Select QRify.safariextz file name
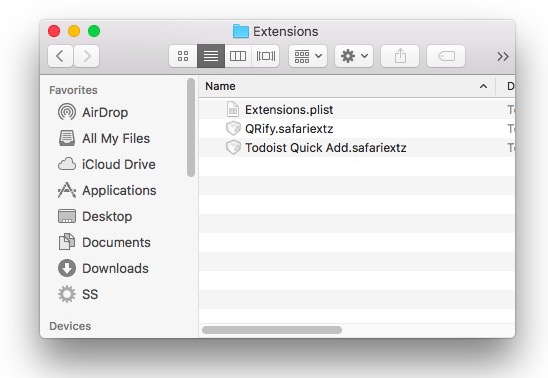The image size is (548, 378). click(289, 129)
